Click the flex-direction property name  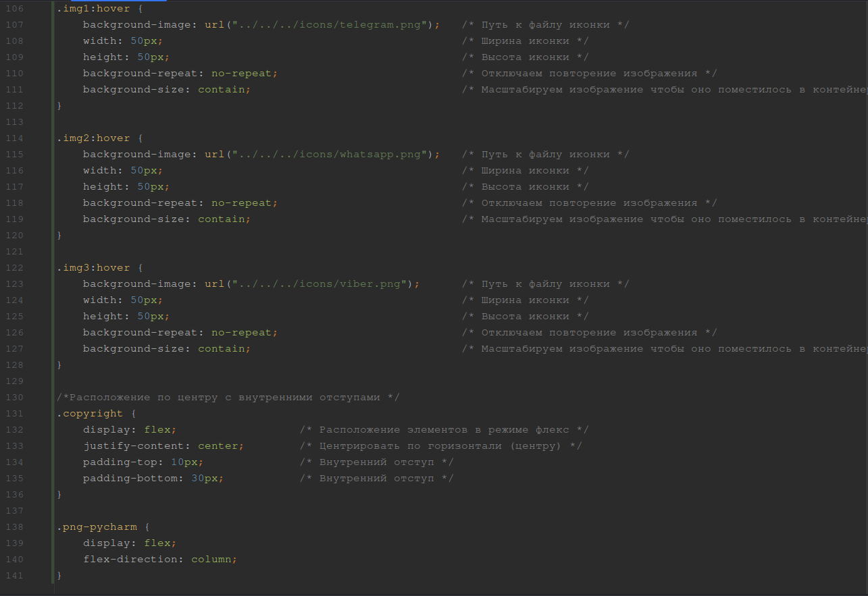pyautogui.click(x=133, y=560)
